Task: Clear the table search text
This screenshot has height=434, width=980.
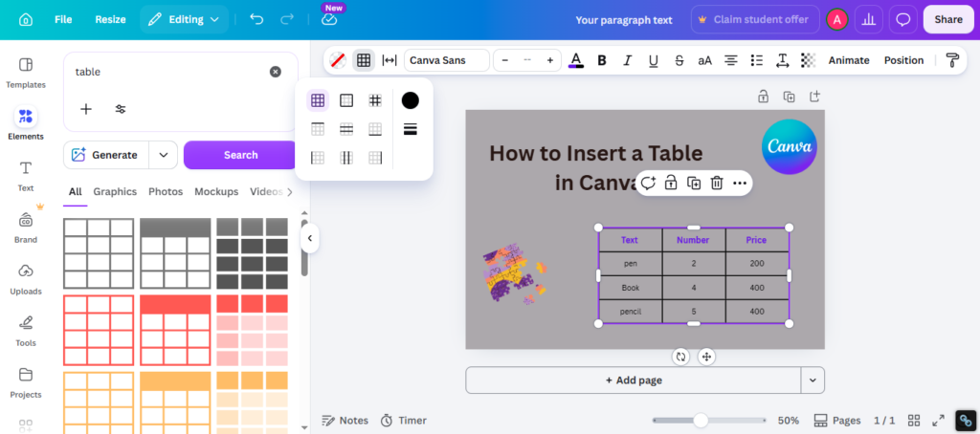Action: [275, 72]
